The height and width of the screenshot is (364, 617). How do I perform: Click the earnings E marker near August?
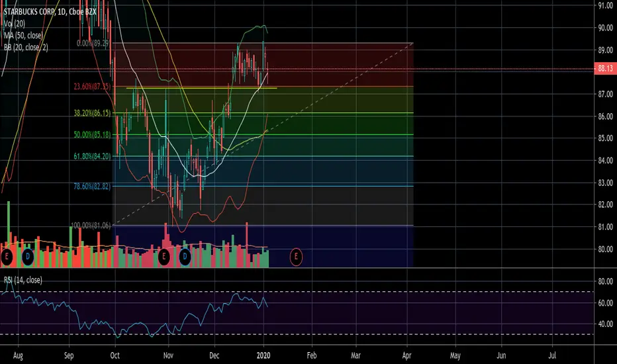pyautogui.click(x=7, y=257)
